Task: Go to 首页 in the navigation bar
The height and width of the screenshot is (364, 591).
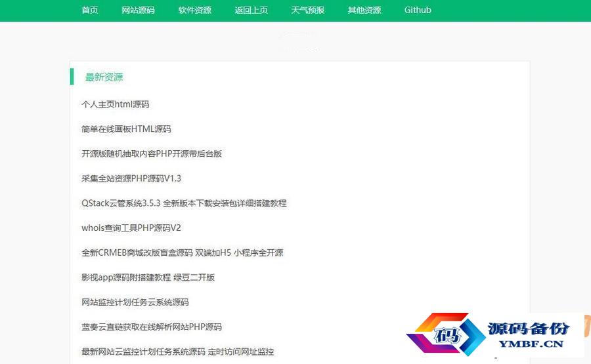Action: pyautogui.click(x=90, y=10)
